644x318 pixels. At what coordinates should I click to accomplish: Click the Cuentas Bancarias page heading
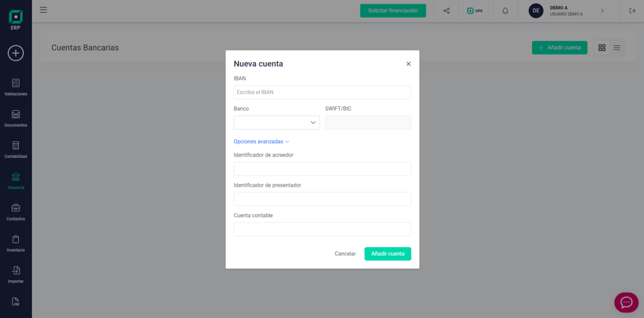click(85, 48)
